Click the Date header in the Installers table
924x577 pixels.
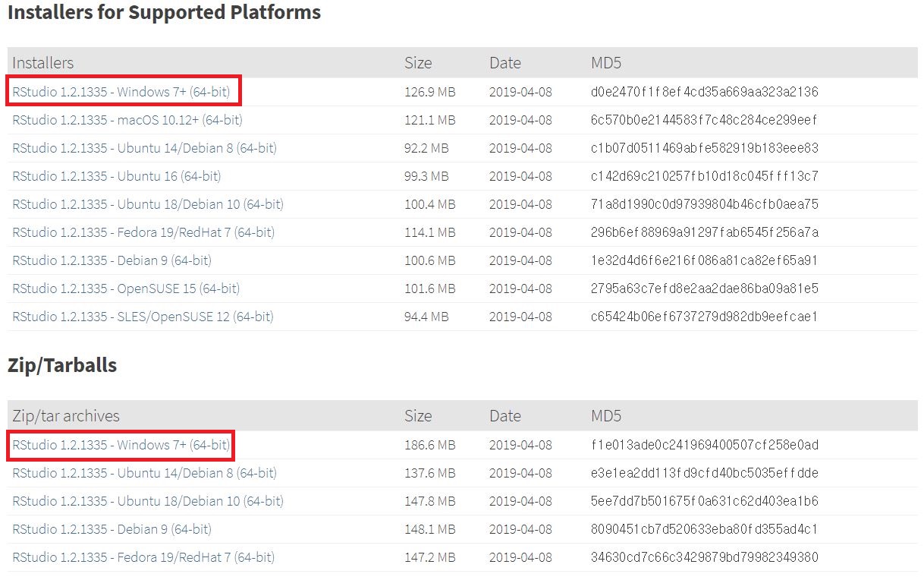click(x=505, y=63)
